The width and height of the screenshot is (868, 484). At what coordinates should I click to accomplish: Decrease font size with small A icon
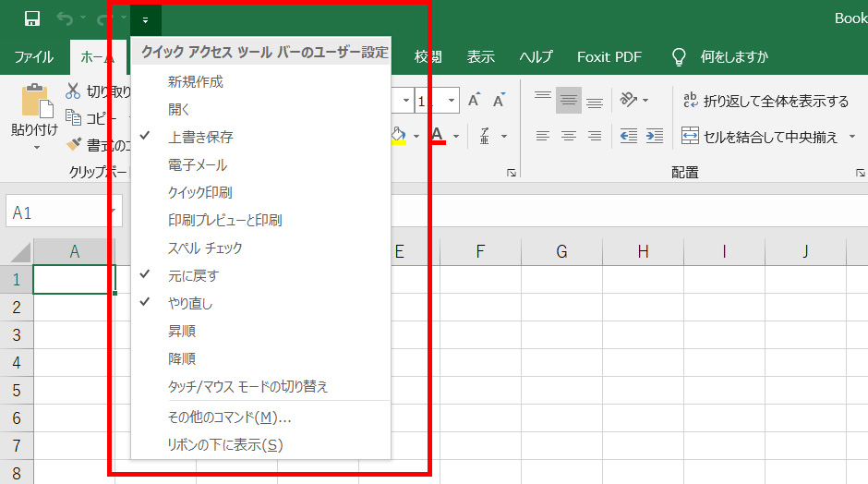[x=500, y=100]
